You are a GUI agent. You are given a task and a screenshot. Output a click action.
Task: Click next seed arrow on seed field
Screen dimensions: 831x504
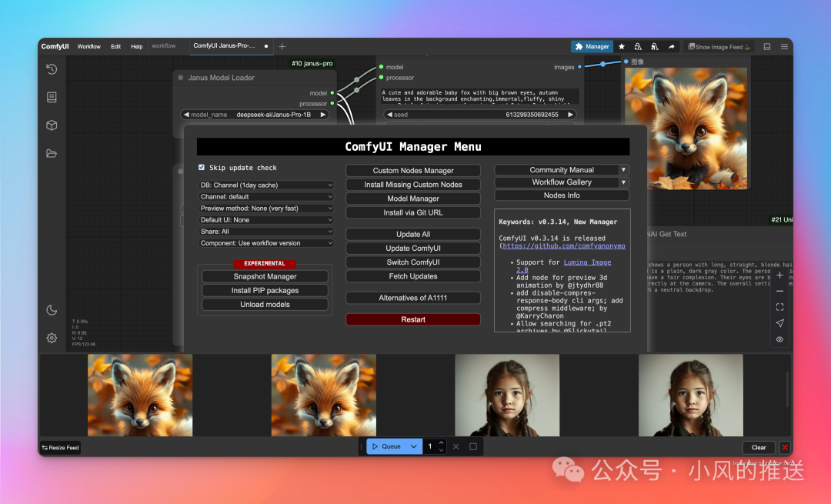pyautogui.click(x=570, y=115)
